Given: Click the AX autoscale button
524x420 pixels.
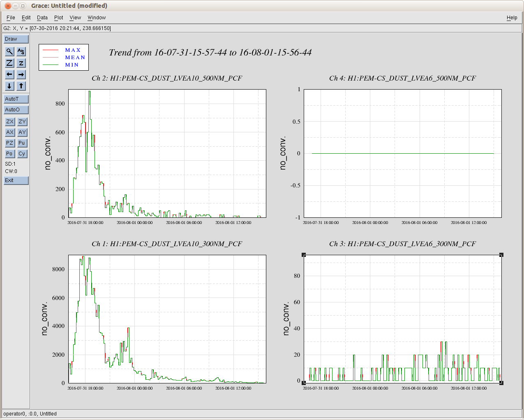Looking at the screenshot, I should pyautogui.click(x=10, y=132).
